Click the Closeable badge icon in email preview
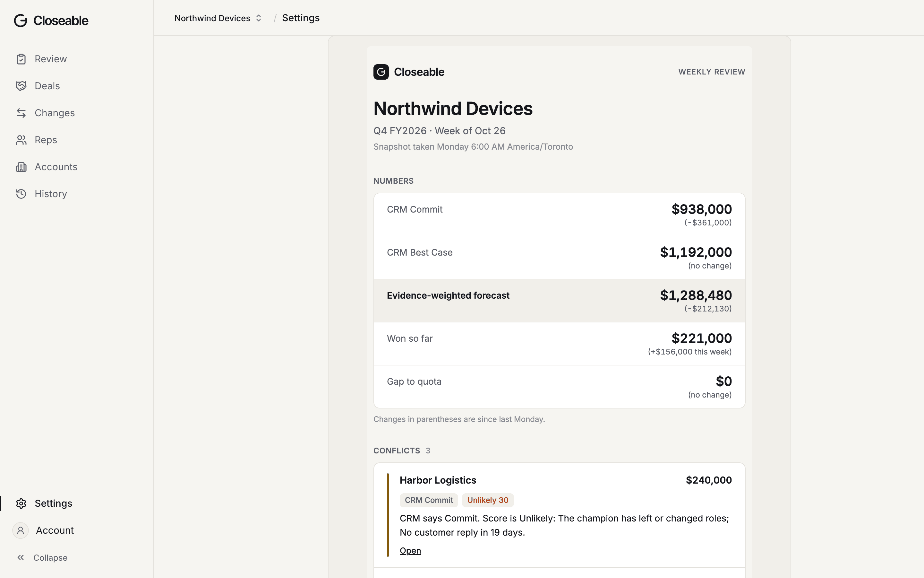 [x=381, y=72]
